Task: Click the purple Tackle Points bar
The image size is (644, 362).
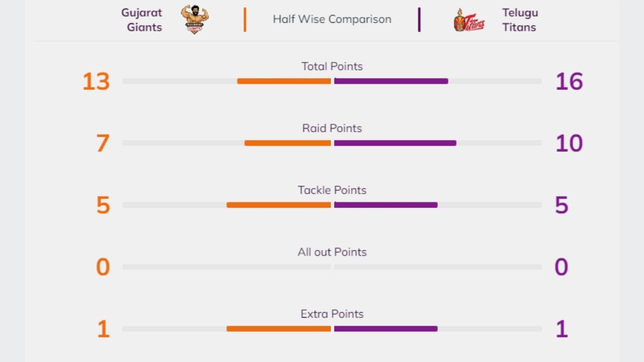Action: [x=385, y=205]
